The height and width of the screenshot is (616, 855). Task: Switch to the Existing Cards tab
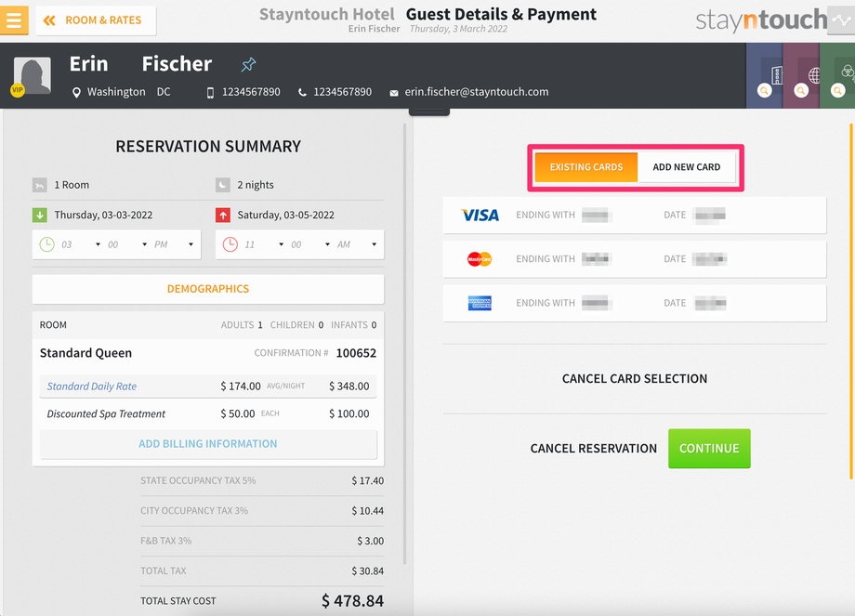(586, 167)
